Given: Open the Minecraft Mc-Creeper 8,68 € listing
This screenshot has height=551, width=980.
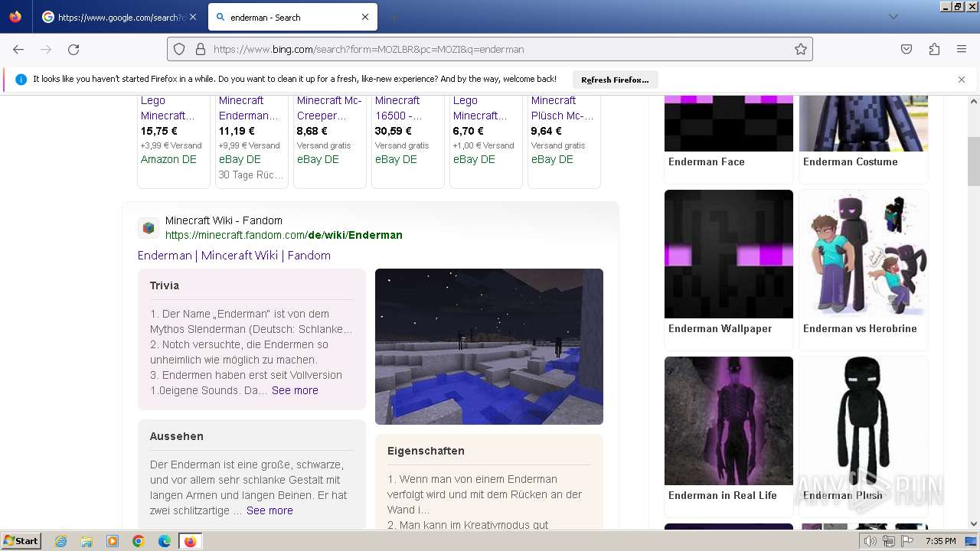Looking at the screenshot, I should [330, 141].
